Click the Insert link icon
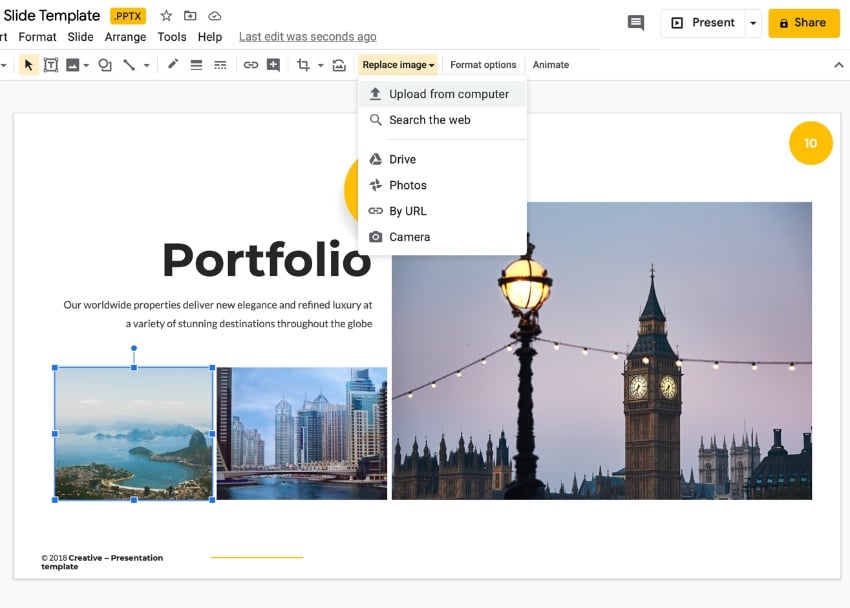 pos(251,65)
